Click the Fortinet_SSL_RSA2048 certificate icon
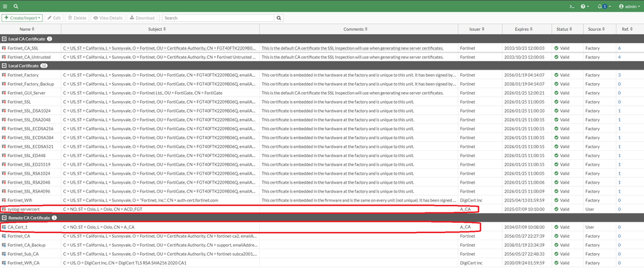Screen dimensions: 644x268 click(4, 182)
